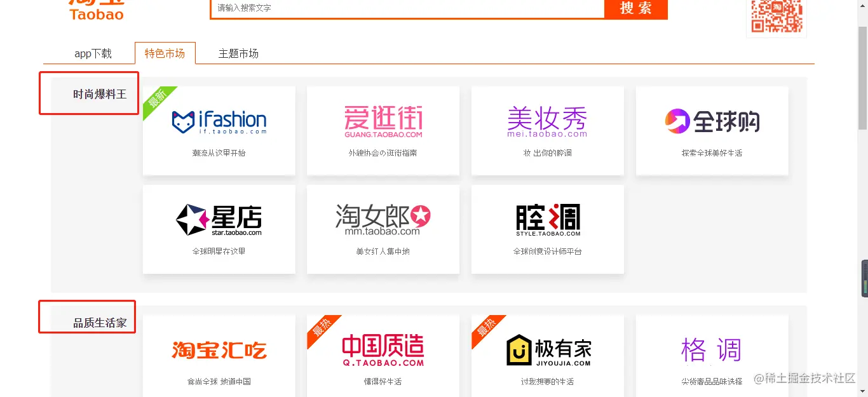Click the search text input field
The image size is (868, 397).
(x=407, y=8)
